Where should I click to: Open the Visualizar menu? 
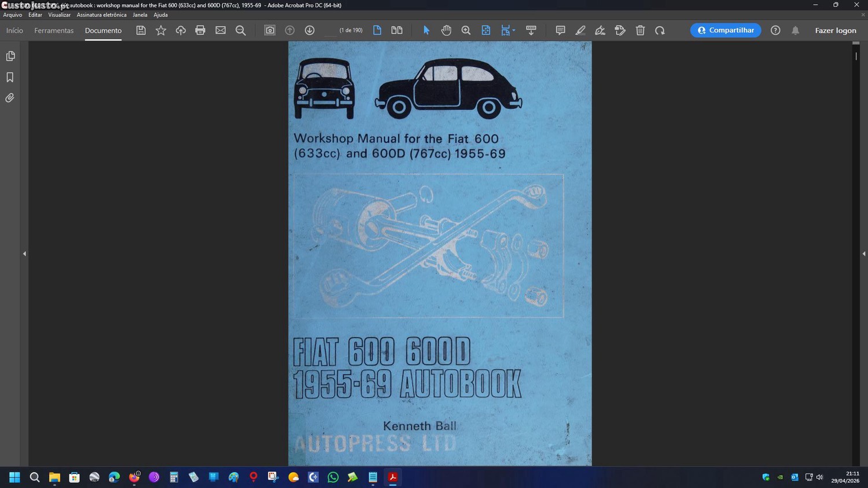59,15
